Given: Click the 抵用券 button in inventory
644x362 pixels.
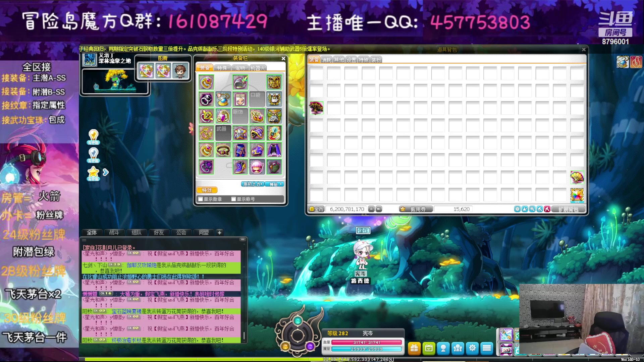Looking at the screenshot, I should pos(416,209).
